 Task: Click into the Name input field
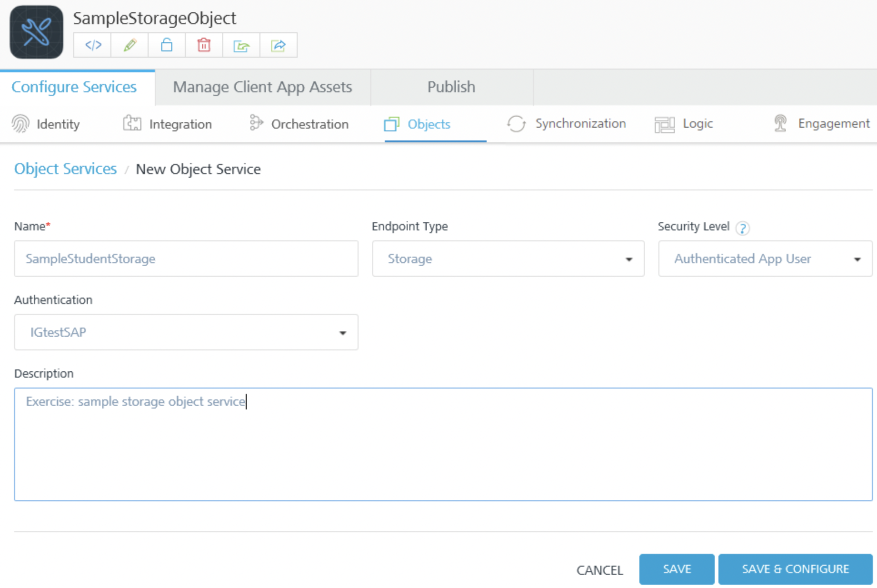186,259
